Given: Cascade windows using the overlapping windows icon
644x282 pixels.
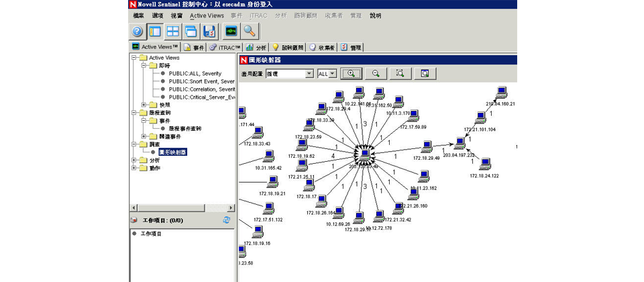Looking at the screenshot, I should coord(191,32).
